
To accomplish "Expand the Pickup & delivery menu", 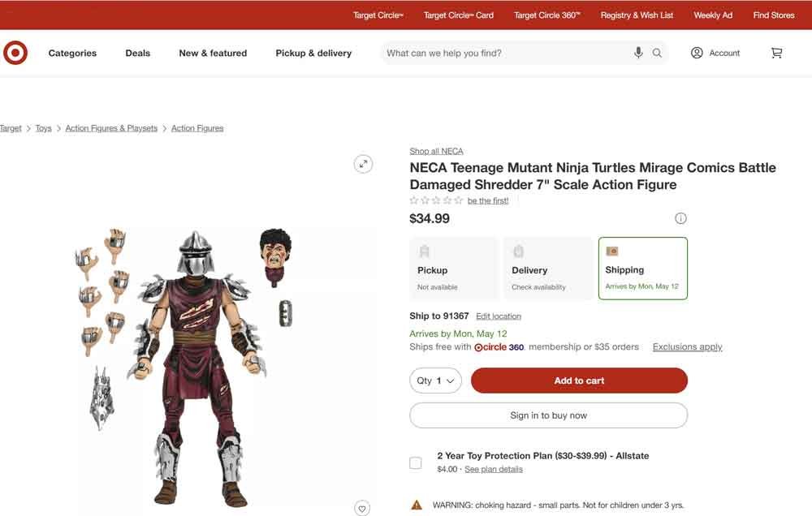I will pos(312,53).
